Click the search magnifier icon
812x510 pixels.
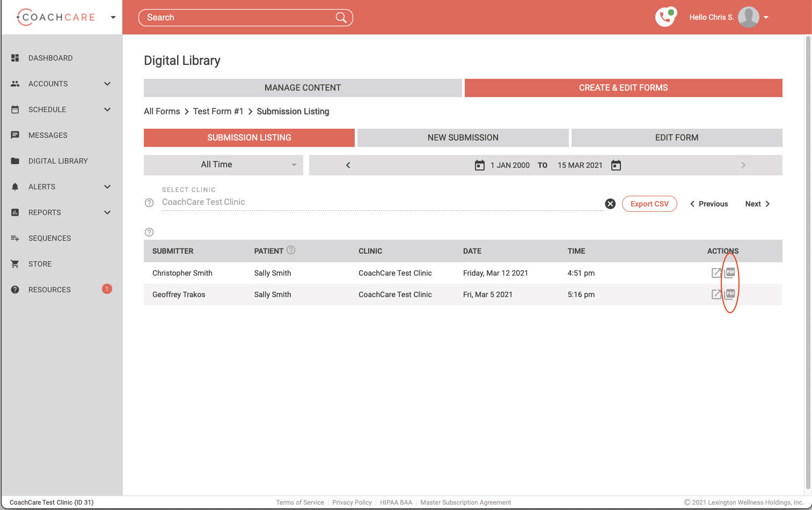[341, 18]
